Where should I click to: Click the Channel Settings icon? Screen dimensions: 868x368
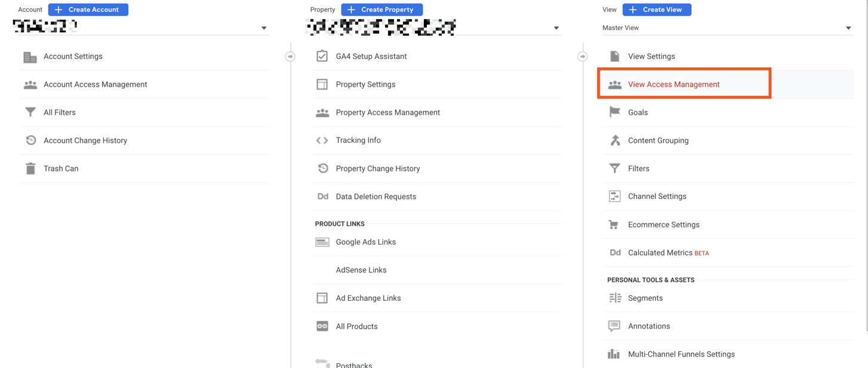click(614, 197)
